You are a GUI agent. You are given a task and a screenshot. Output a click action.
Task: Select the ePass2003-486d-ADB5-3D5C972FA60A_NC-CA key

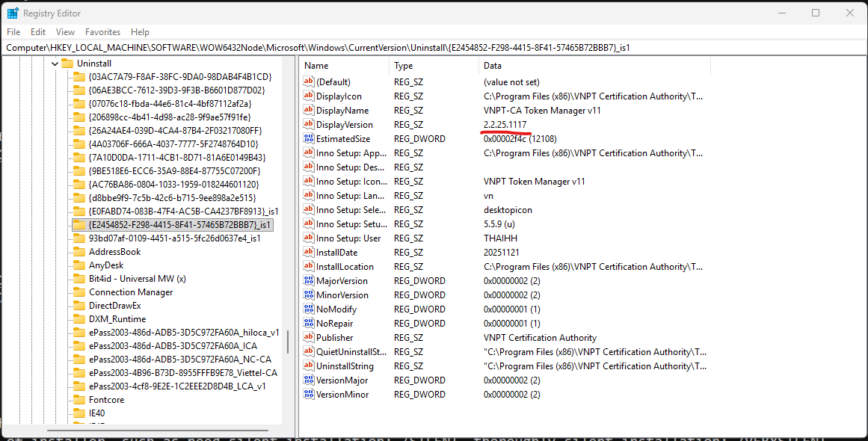pyautogui.click(x=180, y=359)
